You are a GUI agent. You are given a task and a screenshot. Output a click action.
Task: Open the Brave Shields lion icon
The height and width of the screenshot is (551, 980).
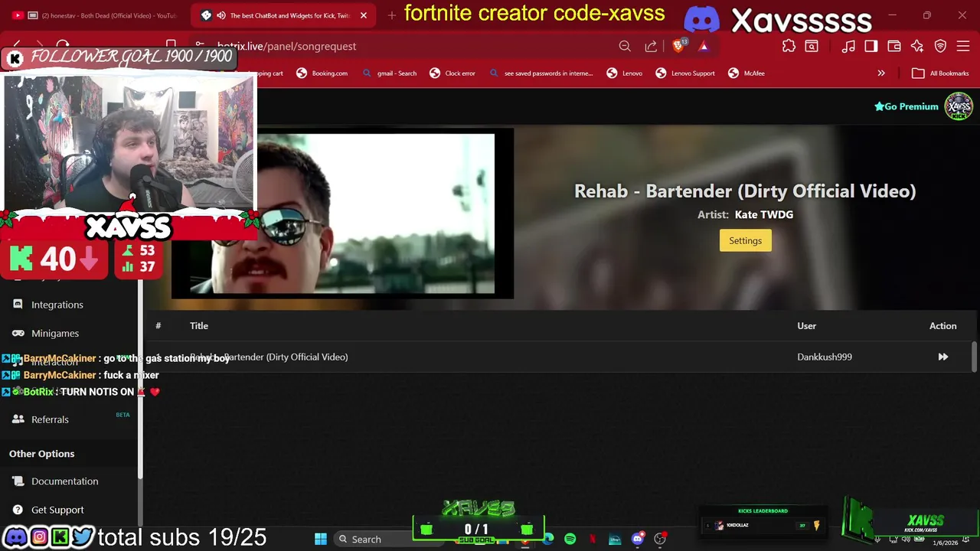(678, 46)
